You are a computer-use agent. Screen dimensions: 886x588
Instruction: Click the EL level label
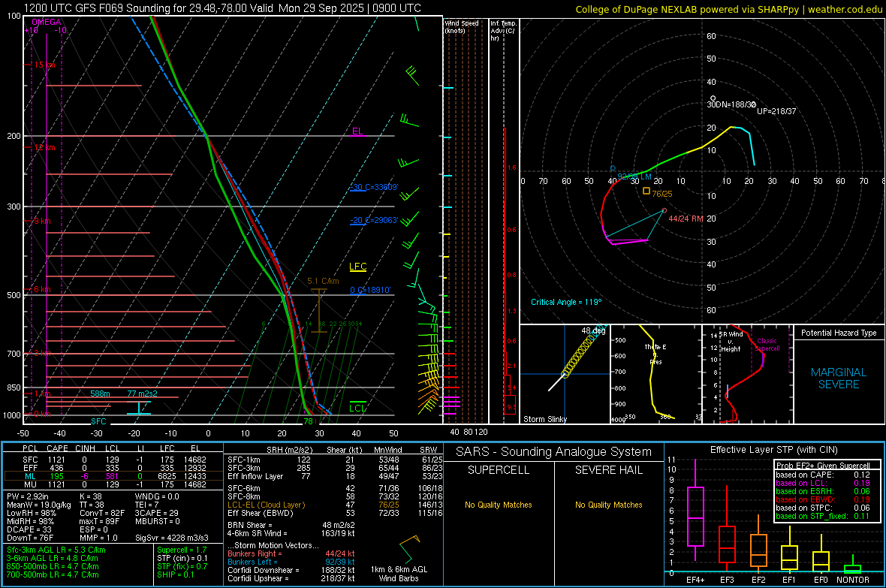(x=357, y=131)
